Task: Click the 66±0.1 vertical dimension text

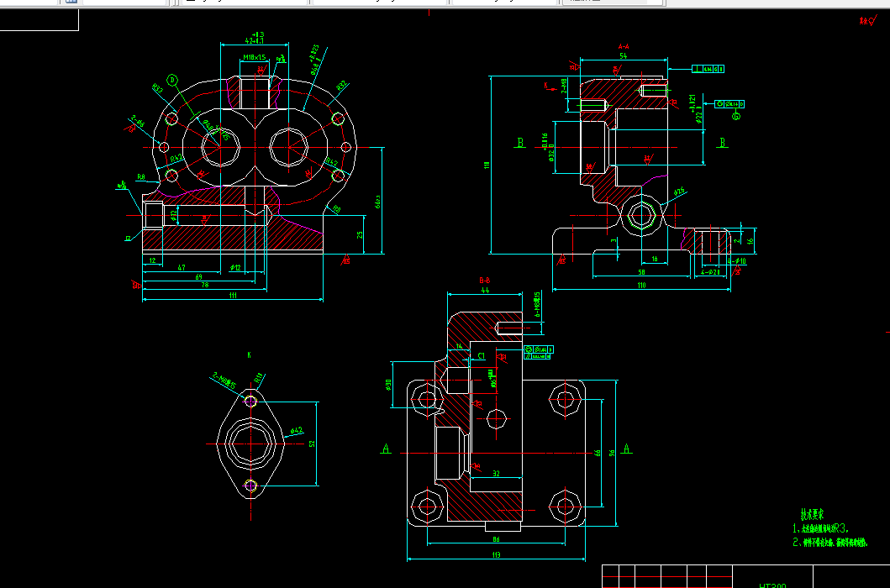Action: [x=378, y=202]
